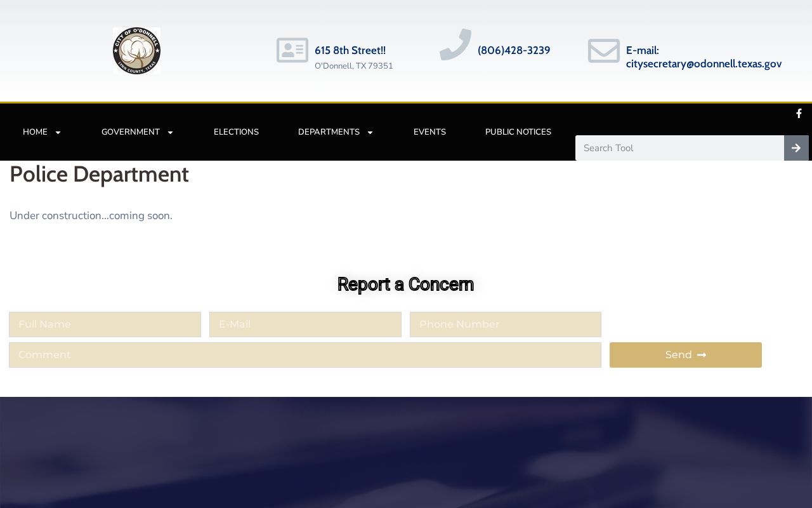The height and width of the screenshot is (508, 812).
Task: Go to the Events page
Action: tap(429, 132)
